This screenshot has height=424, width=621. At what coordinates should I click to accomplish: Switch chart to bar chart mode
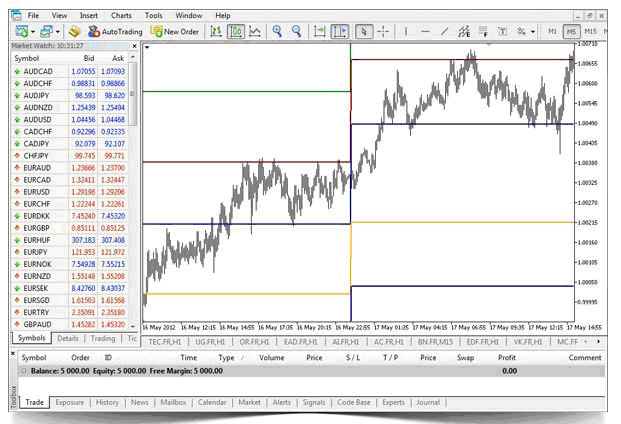215,32
